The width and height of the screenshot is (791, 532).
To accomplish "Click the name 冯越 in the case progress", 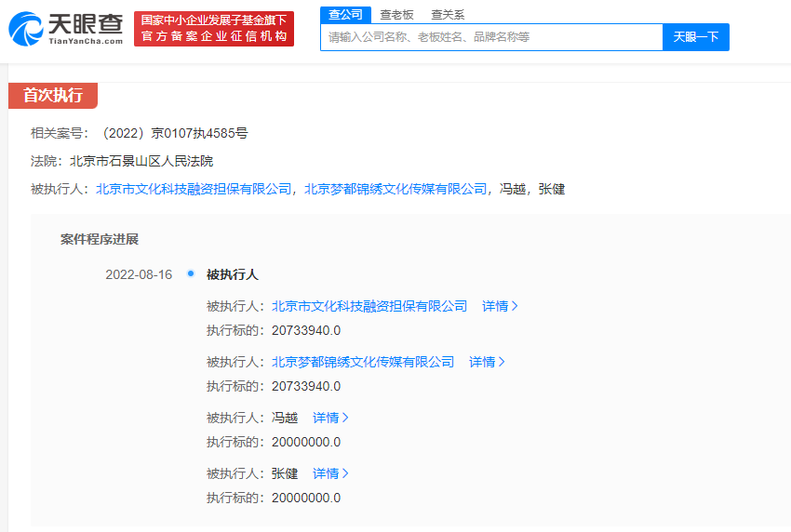I will pos(285,418).
